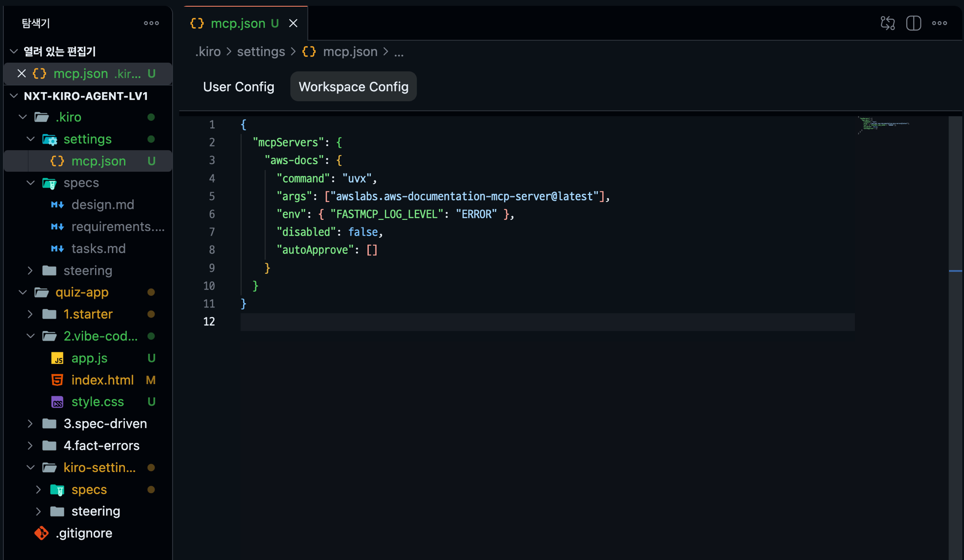
Task: Open changes compare icon in editor toolbar
Action: click(x=887, y=23)
